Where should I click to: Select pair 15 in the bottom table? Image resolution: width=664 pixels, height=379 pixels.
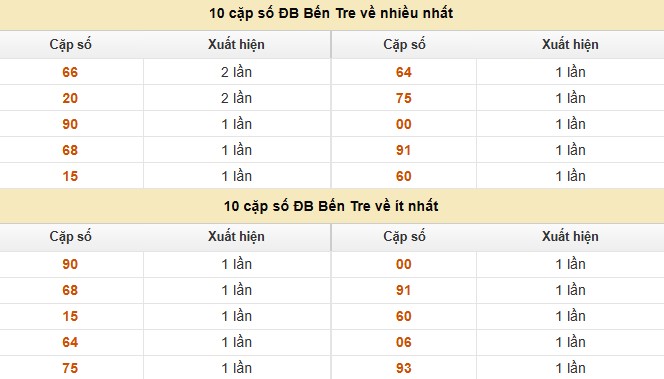70,316
